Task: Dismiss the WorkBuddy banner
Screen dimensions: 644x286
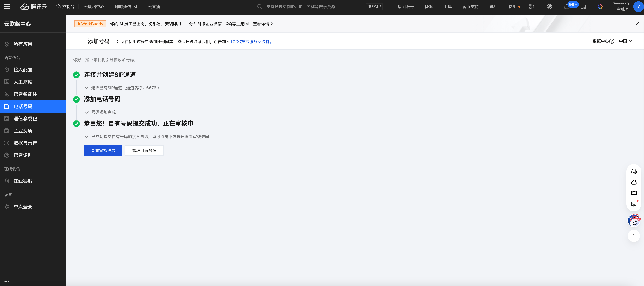Action: [x=637, y=24]
